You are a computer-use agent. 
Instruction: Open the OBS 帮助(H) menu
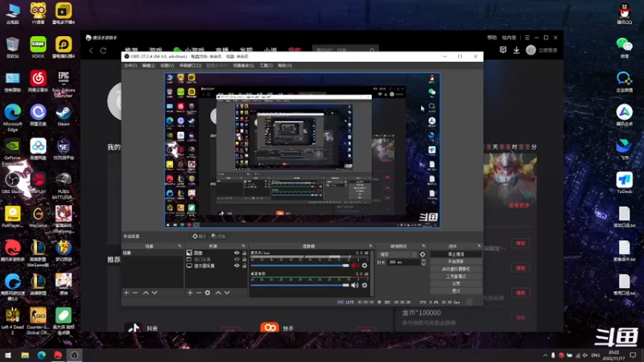(x=285, y=66)
